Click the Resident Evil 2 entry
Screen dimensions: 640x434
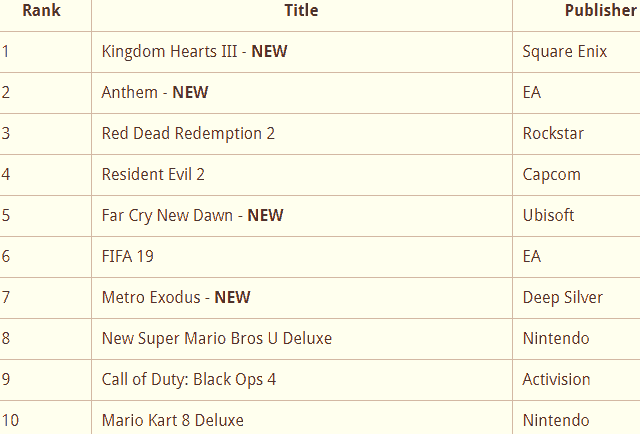153,175
